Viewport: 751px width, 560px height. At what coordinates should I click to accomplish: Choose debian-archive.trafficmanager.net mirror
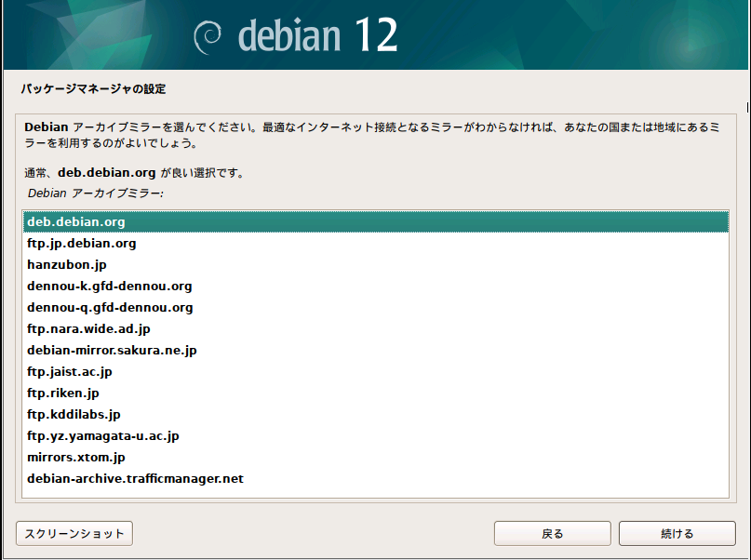[x=376, y=479]
